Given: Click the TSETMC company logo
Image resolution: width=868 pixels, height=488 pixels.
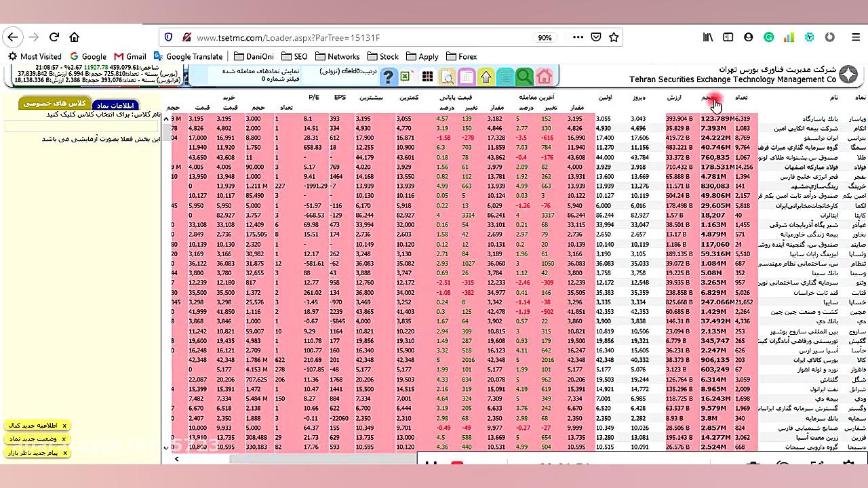Looking at the screenshot, I should click(848, 75).
